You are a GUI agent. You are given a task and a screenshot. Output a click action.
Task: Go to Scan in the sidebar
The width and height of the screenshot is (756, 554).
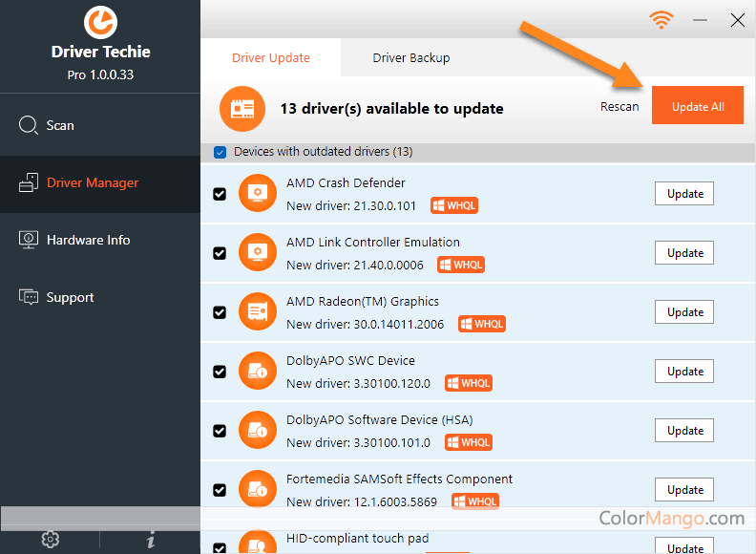59,125
